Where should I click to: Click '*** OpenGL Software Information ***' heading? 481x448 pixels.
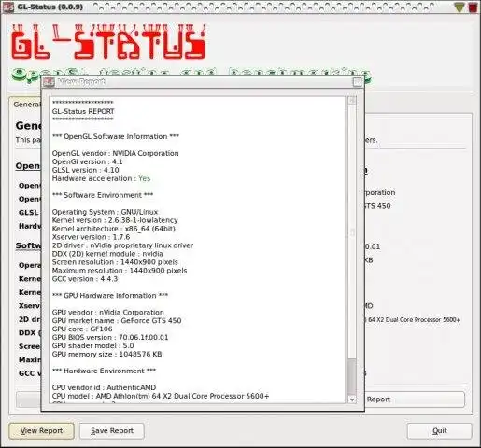tap(116, 136)
